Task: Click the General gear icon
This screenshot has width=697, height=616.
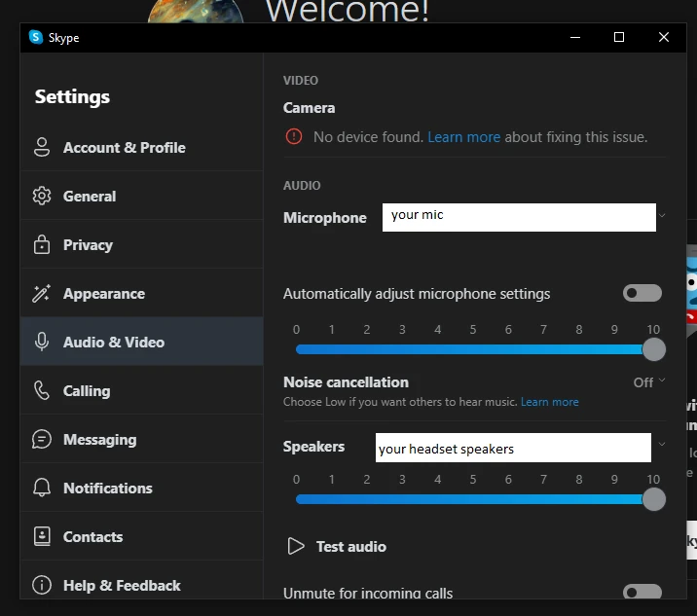Action: (42, 196)
